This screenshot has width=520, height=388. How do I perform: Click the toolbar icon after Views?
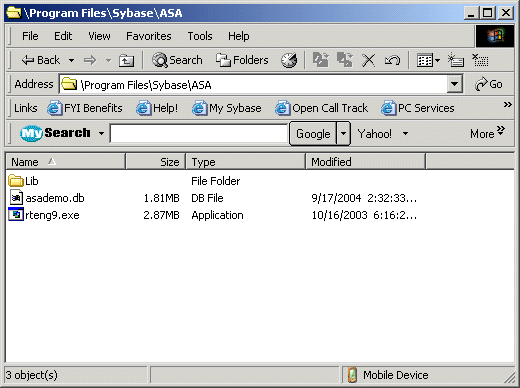pos(456,60)
